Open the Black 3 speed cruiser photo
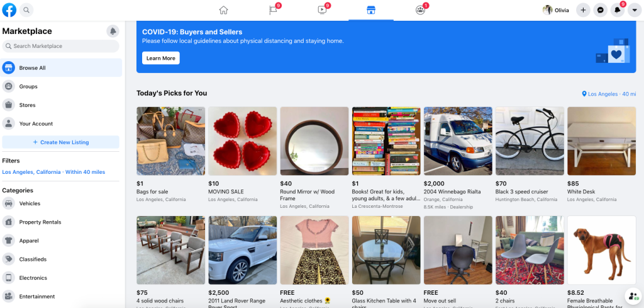This screenshot has height=308, width=644. pos(530,141)
